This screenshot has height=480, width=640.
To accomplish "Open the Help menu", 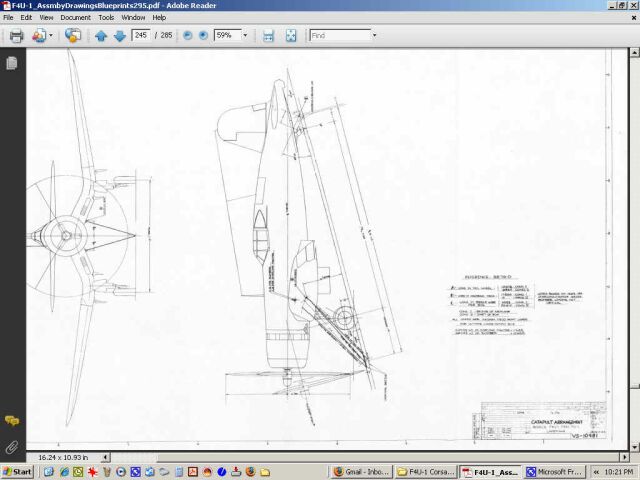I will [x=159, y=18].
